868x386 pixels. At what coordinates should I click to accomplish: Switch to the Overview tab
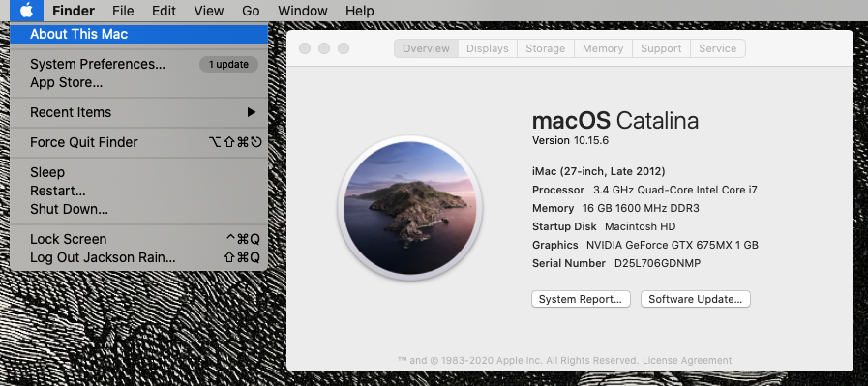(x=426, y=48)
